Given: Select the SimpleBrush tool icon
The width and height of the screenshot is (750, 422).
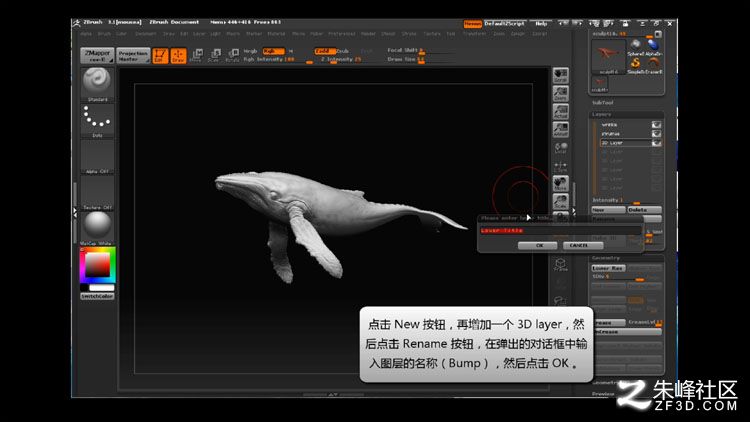Looking at the screenshot, I should (x=636, y=65).
